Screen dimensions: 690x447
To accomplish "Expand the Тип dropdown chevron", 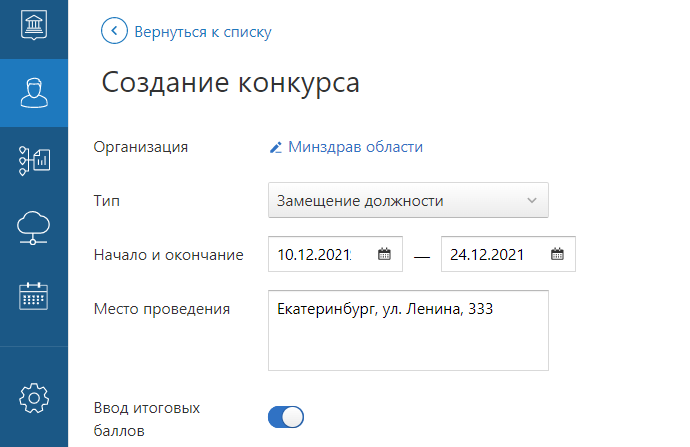I will click(532, 201).
